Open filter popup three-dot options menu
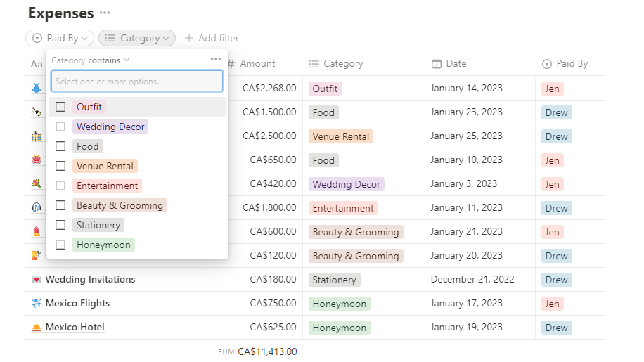The height and width of the screenshot is (362, 644). tap(216, 60)
